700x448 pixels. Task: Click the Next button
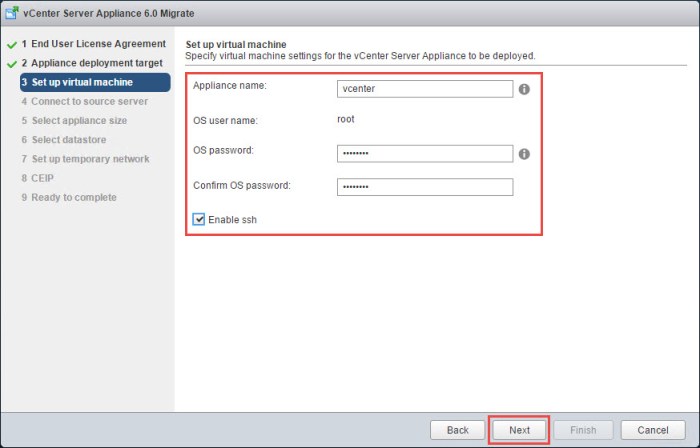(x=519, y=429)
